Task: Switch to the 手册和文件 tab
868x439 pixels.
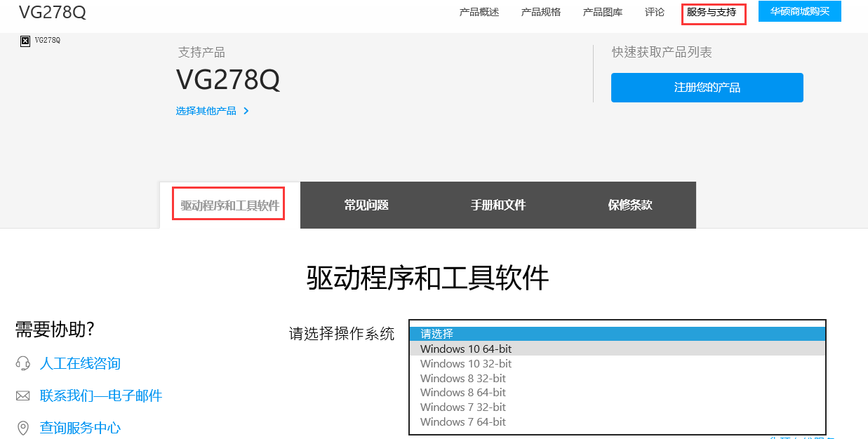Action: coord(498,205)
